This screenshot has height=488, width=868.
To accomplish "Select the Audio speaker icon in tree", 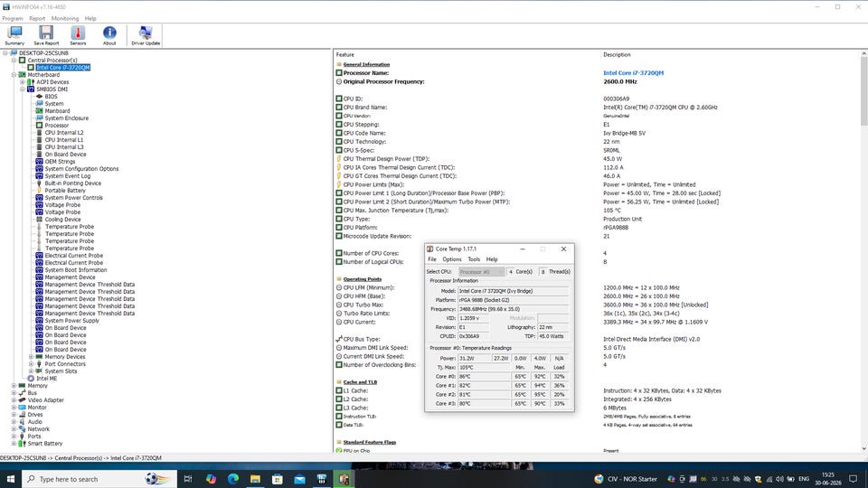I will [22, 422].
